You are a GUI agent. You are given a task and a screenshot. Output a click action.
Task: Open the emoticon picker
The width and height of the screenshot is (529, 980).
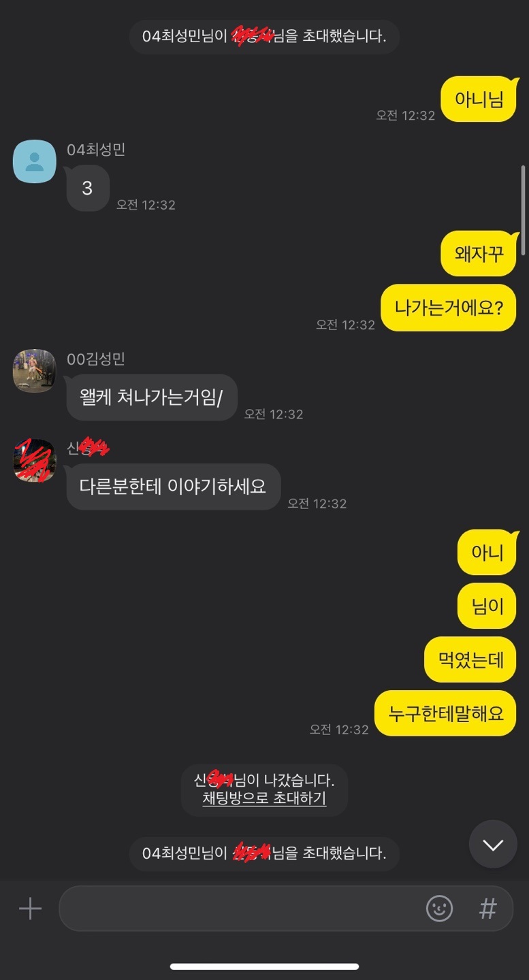point(439,909)
